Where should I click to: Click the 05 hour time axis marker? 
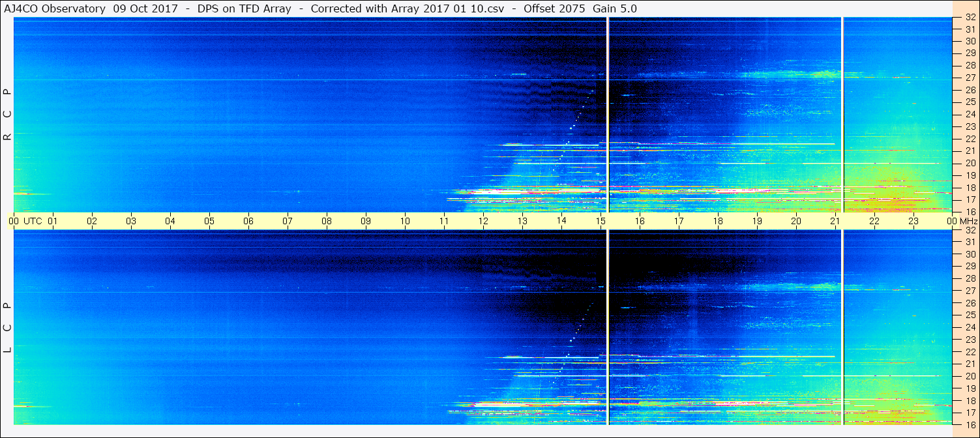click(209, 222)
